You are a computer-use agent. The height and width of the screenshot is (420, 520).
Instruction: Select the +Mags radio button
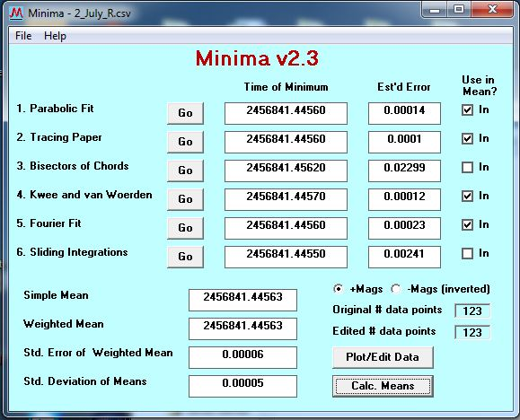tap(338, 289)
